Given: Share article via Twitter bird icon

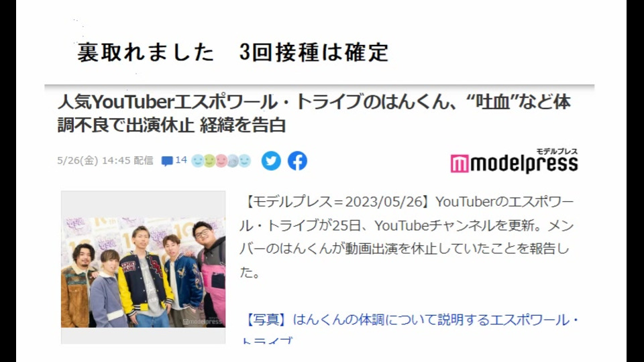Looking at the screenshot, I should click(271, 160).
